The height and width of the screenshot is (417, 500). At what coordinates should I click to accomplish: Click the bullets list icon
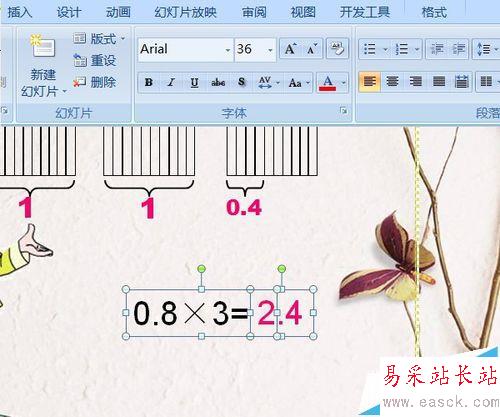[370, 49]
